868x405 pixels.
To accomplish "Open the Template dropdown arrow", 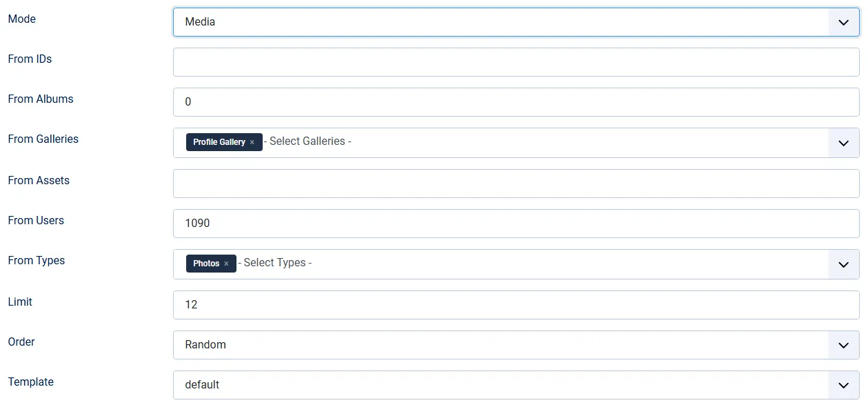I will [x=843, y=385].
